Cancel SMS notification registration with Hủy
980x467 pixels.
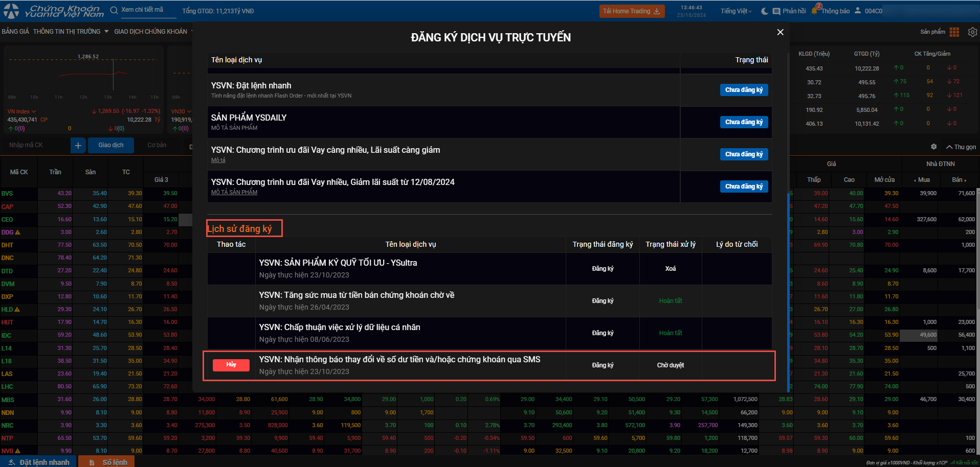pyautogui.click(x=231, y=365)
